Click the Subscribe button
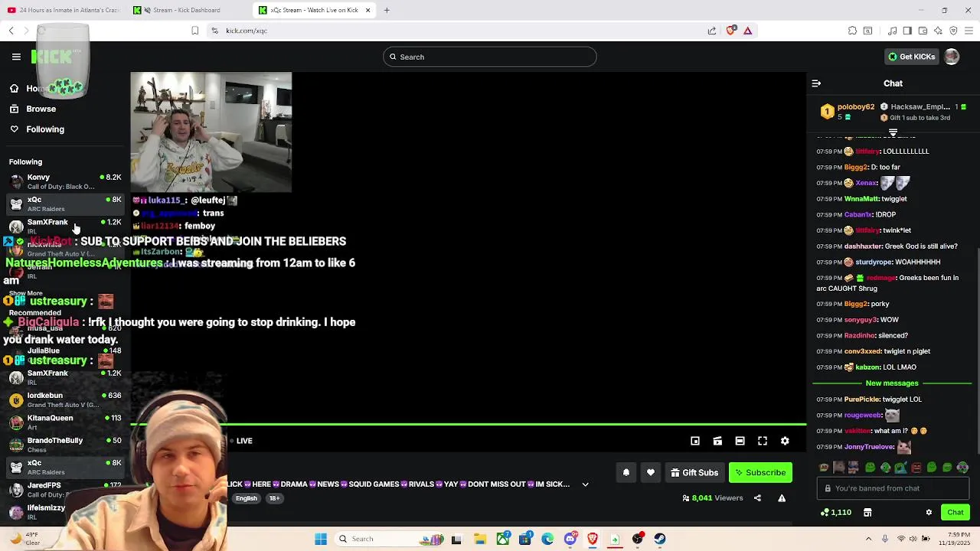Screen dimensions: 980x551 [760, 473]
